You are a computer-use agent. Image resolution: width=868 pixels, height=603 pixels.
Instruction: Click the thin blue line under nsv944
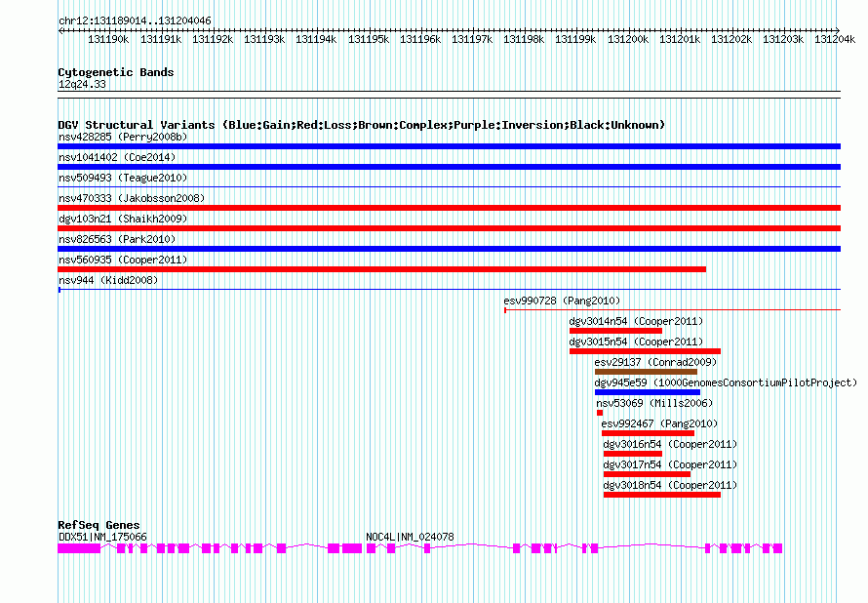[449, 289]
